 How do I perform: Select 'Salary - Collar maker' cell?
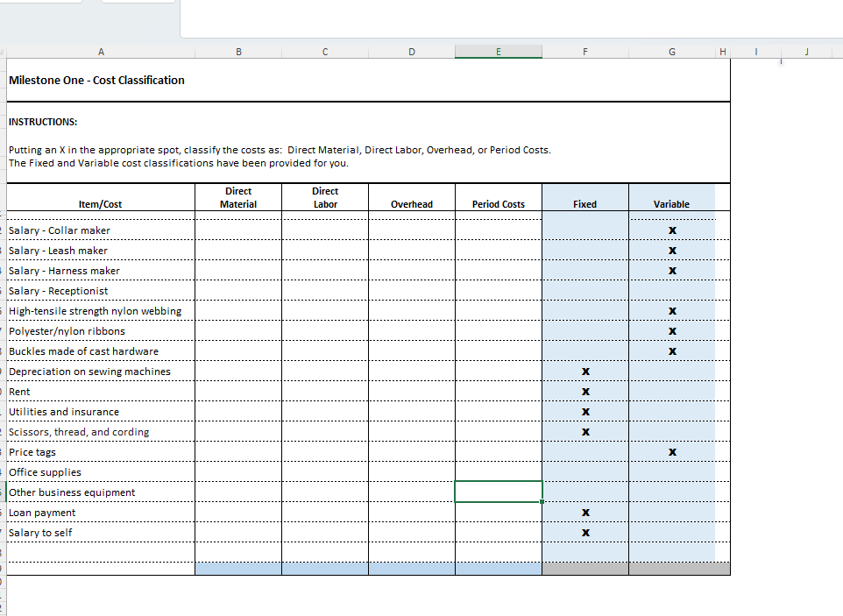[x=101, y=230]
